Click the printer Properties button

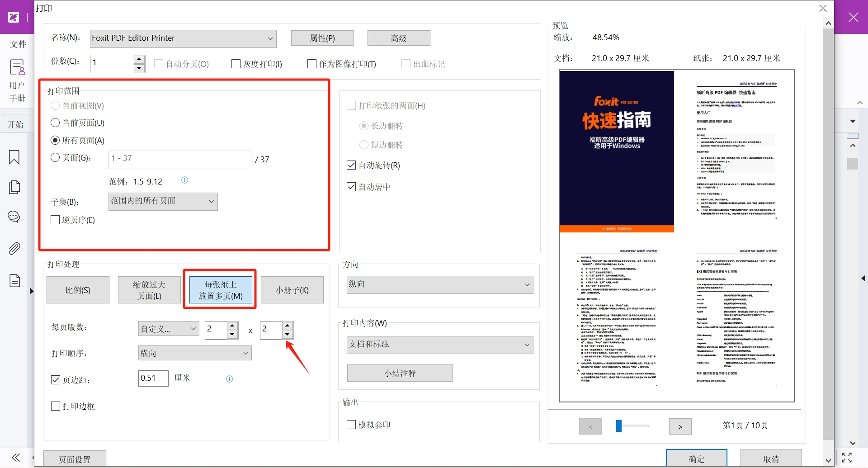322,38
